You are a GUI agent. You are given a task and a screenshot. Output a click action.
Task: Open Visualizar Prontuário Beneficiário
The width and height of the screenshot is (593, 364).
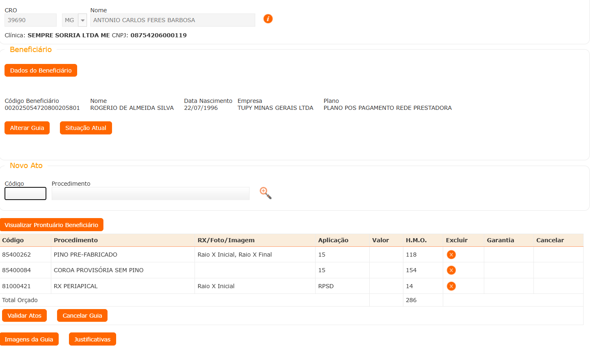point(51,225)
